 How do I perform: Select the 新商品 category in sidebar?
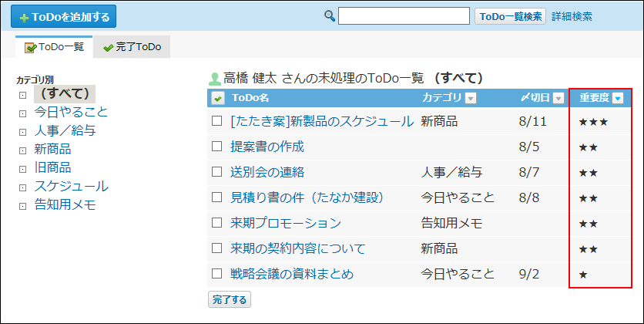click(52, 149)
